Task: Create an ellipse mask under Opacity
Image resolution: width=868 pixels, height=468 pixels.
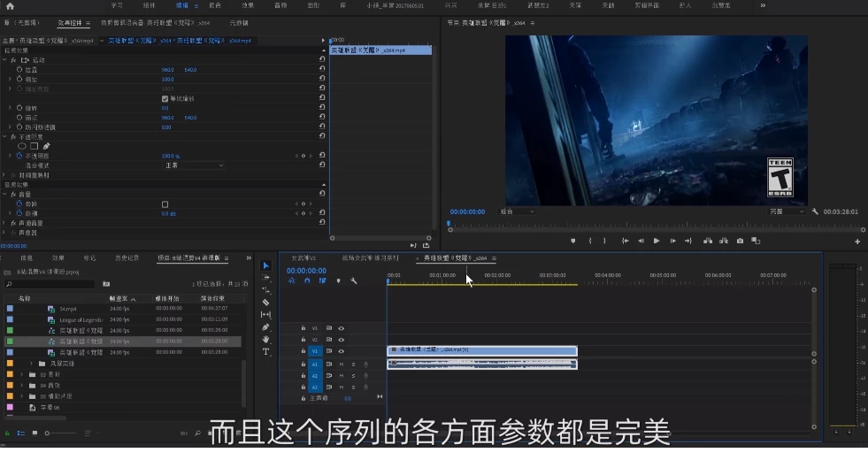Action: pos(21,146)
